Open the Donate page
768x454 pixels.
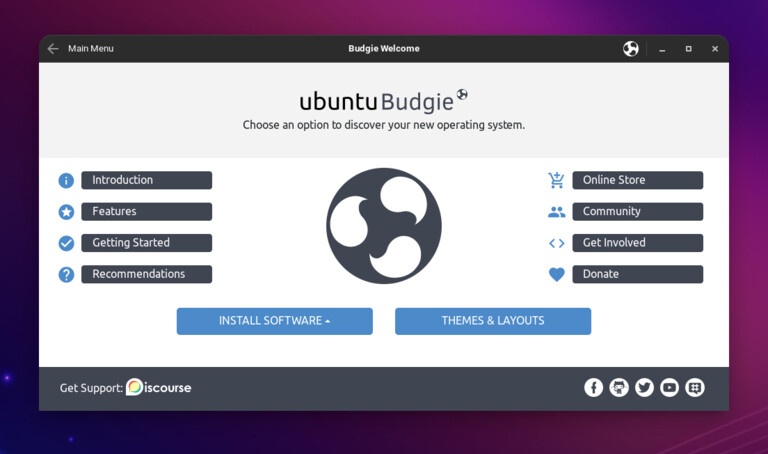click(x=638, y=274)
